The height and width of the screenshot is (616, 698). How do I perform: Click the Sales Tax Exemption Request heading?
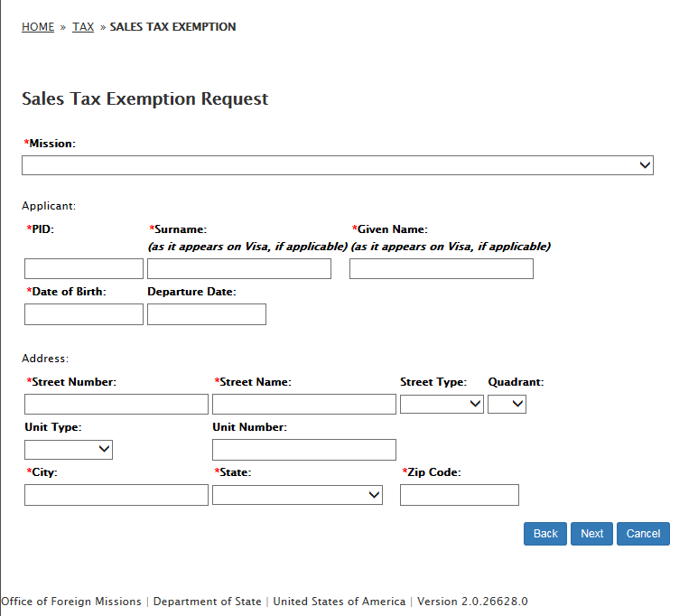click(145, 98)
